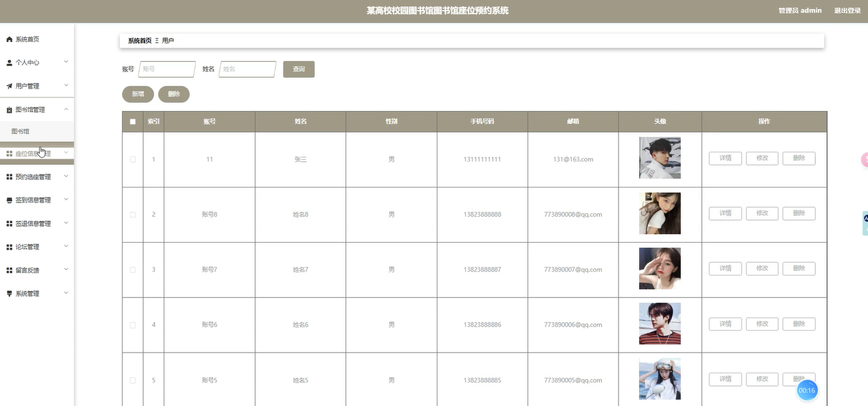Select all rows with header checkbox
868x406 pixels.
pos(133,122)
